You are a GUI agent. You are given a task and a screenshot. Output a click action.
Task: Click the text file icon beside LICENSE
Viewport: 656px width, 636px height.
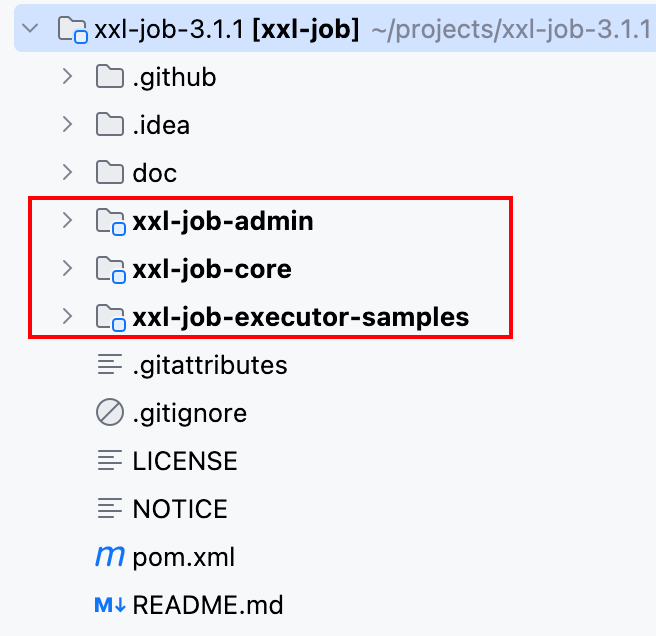pos(110,460)
